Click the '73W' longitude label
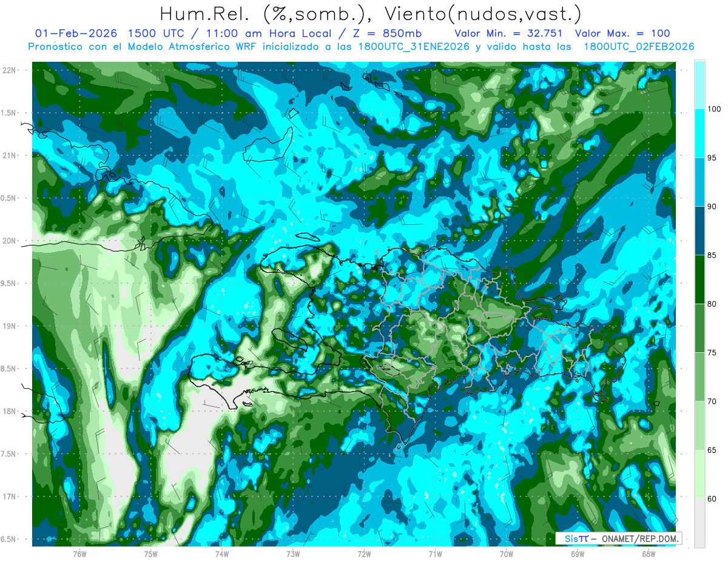This screenshot has height=562, width=728. tap(293, 554)
